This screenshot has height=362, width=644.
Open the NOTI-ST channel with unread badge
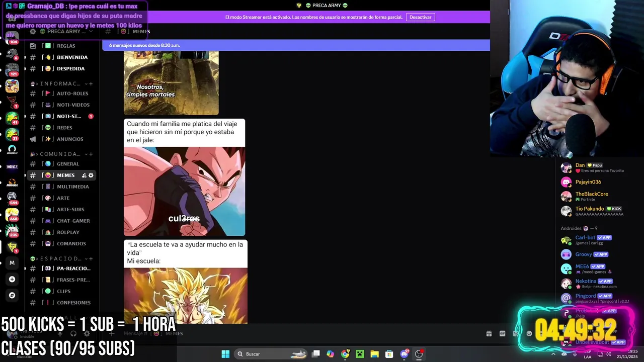(x=61, y=116)
